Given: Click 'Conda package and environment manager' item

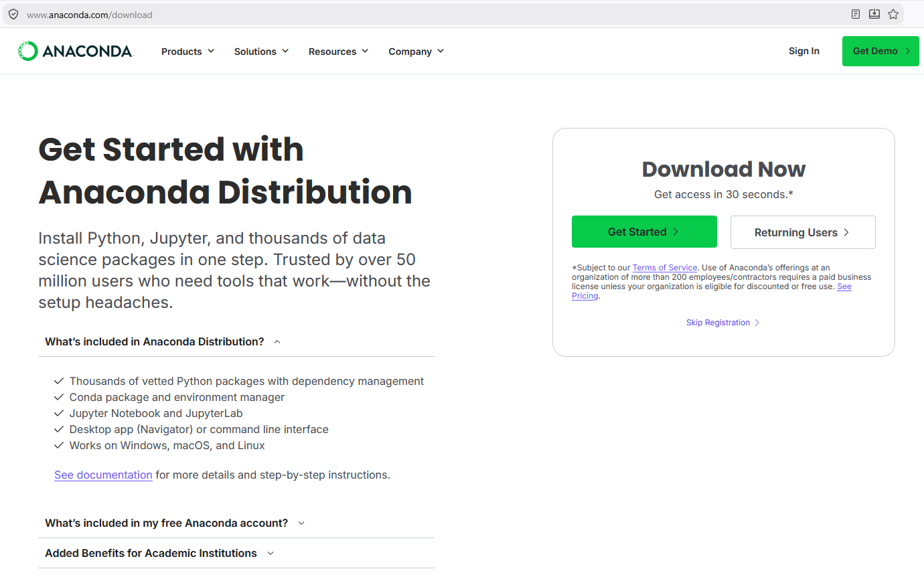Looking at the screenshot, I should pos(177,397).
